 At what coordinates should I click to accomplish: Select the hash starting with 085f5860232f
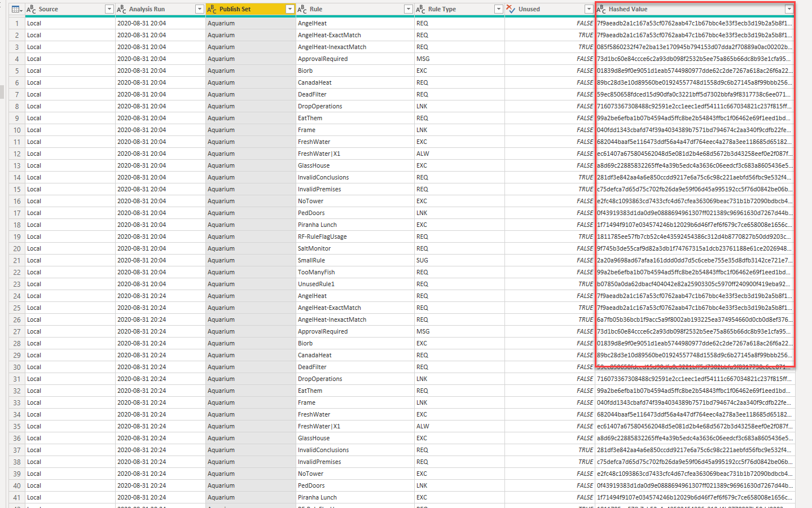695,47
